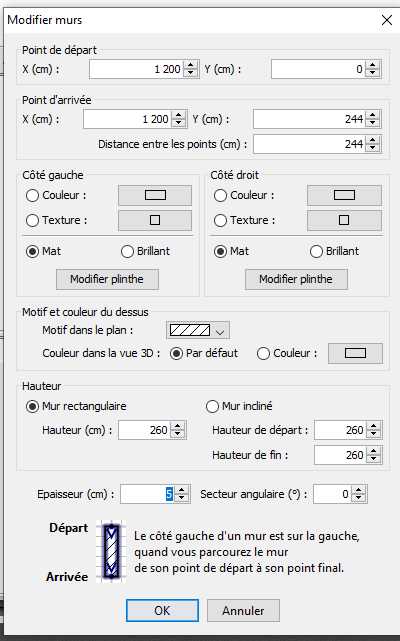The height and width of the screenshot is (641, 400).
Task: Pick left side wall color swatch
Action: (x=155, y=195)
